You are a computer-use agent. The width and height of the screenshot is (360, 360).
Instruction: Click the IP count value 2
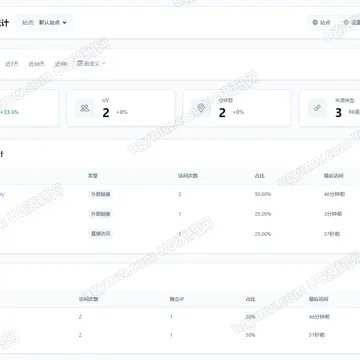222,113
